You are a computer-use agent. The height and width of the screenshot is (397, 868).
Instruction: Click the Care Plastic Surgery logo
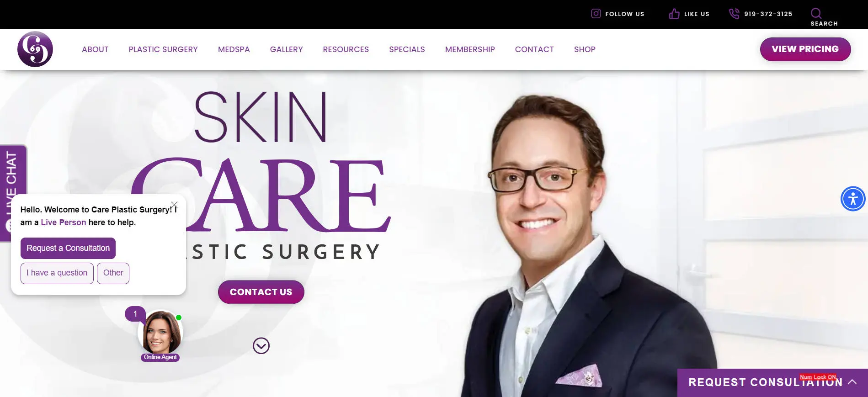pos(35,49)
